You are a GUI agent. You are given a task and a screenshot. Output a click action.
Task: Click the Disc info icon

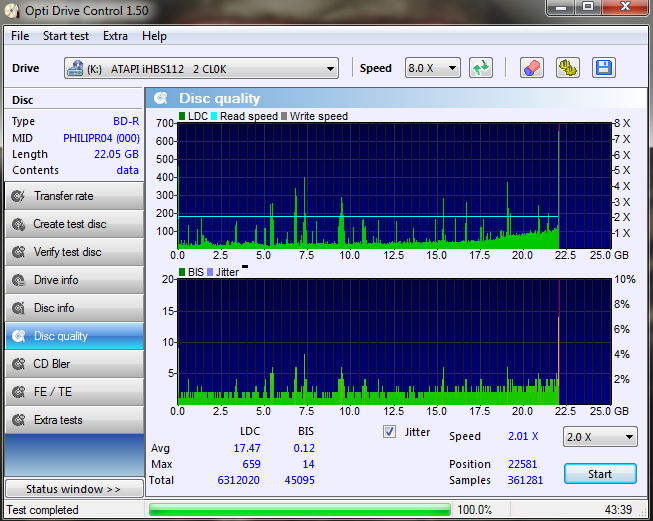[x=18, y=308]
